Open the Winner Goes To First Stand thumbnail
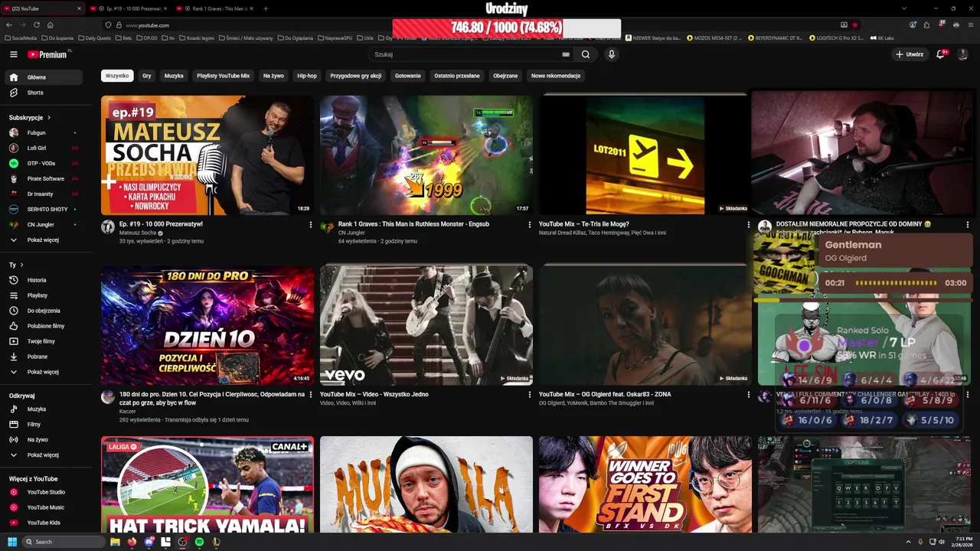 pos(645,484)
